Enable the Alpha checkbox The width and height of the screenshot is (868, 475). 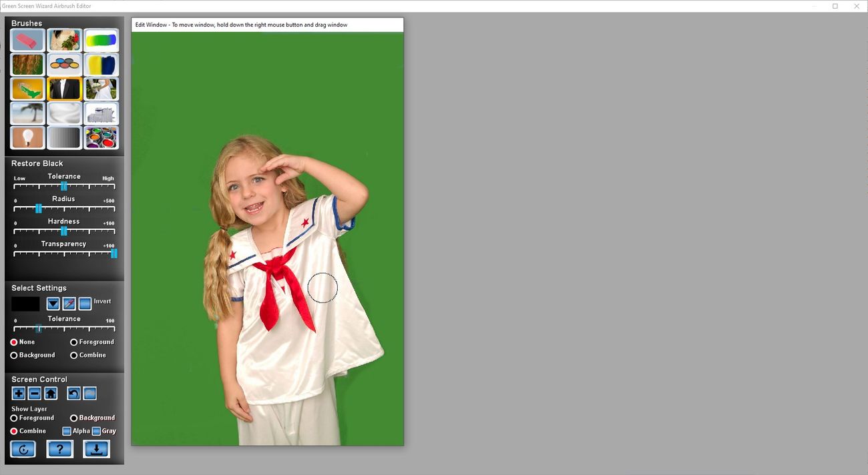pos(67,432)
